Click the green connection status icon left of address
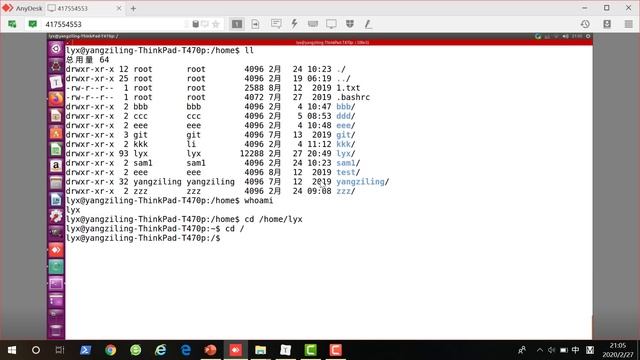The width and height of the screenshot is (640, 360). coord(12,24)
